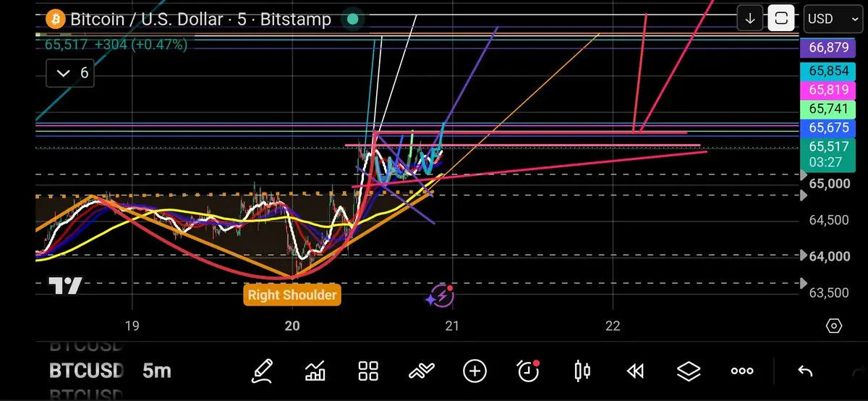
Task: Click date 21 on time axis
Action: click(x=452, y=326)
